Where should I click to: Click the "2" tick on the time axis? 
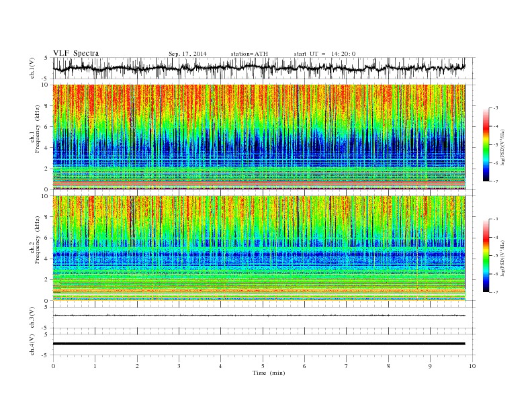click(137, 366)
